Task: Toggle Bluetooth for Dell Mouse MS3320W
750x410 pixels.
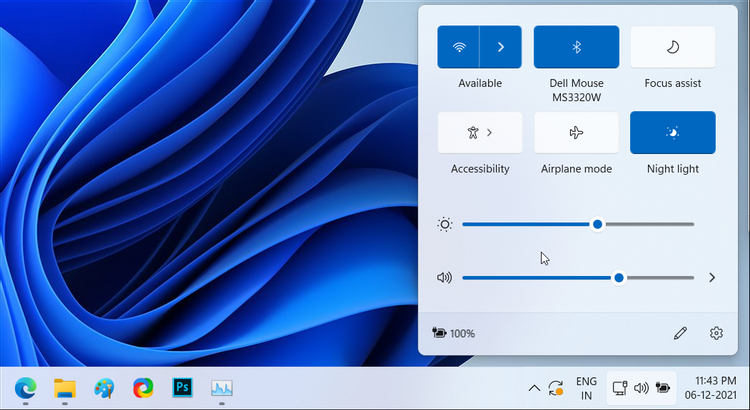Action: click(x=576, y=47)
